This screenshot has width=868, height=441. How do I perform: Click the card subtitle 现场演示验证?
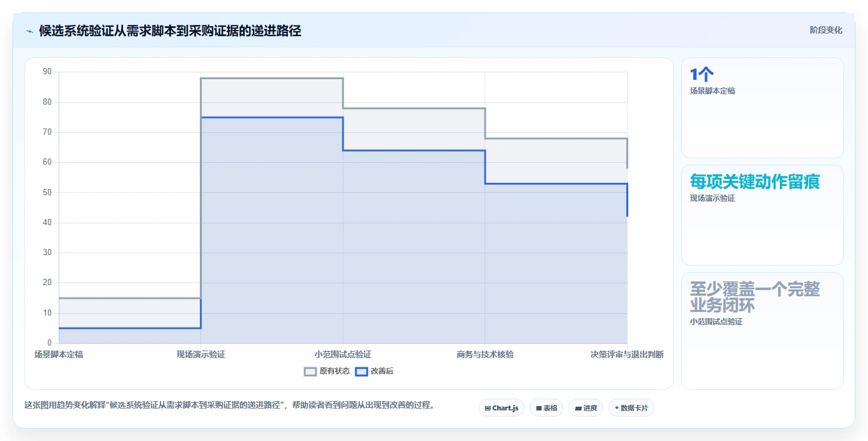(713, 198)
